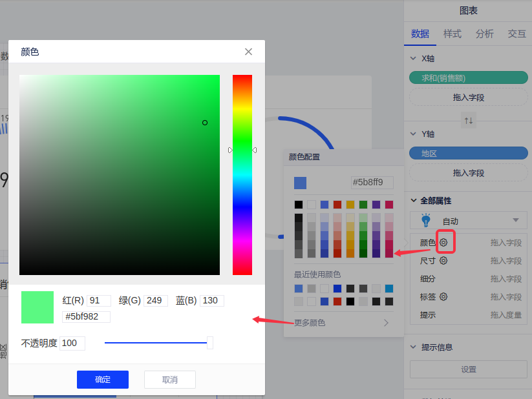Click the gear icon next to 颜色
This screenshot has width=532, height=399.
tap(444, 243)
